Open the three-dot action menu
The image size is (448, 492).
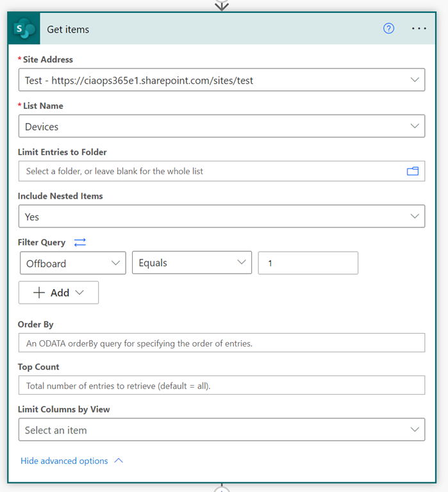[x=419, y=29]
